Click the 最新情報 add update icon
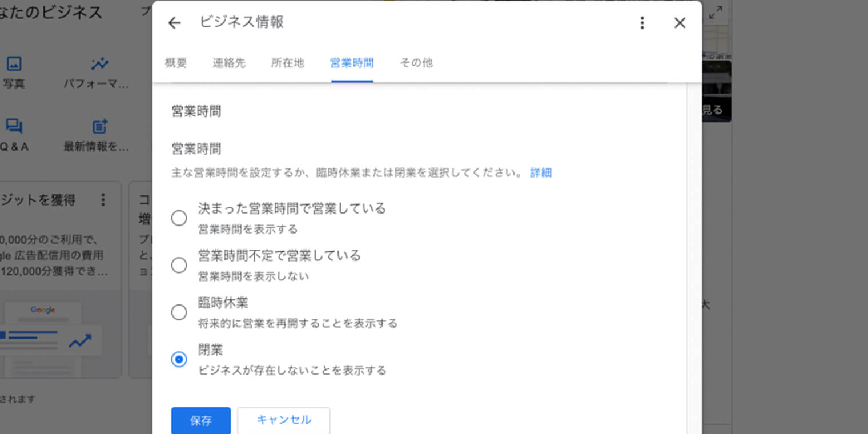The height and width of the screenshot is (434, 868). click(x=100, y=126)
